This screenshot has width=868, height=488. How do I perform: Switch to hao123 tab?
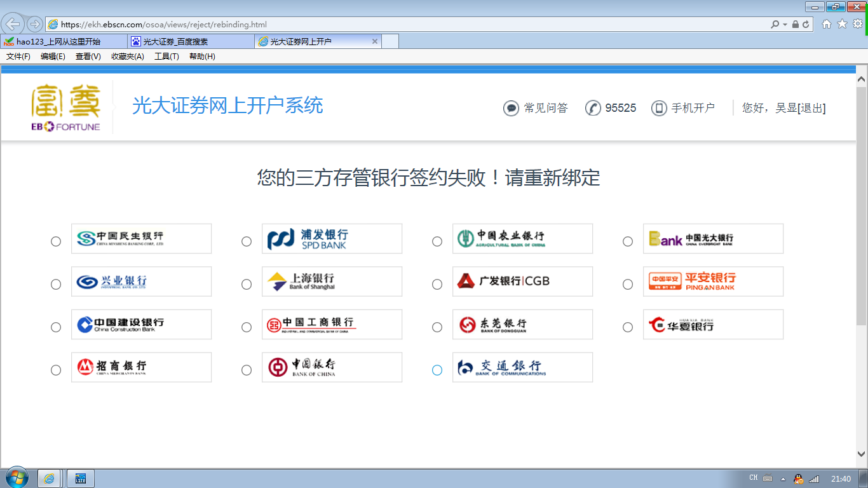(x=64, y=41)
